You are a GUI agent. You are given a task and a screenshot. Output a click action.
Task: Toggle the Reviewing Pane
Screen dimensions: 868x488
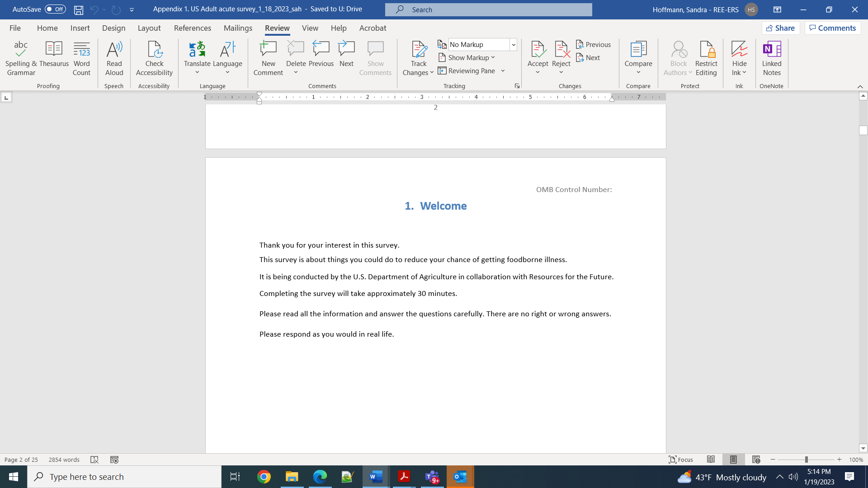click(x=467, y=71)
